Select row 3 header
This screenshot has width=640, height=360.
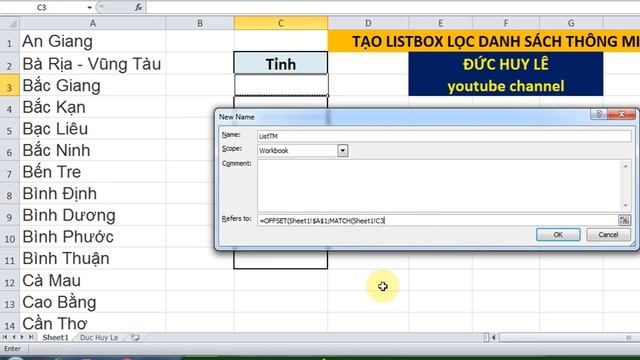(x=9, y=85)
